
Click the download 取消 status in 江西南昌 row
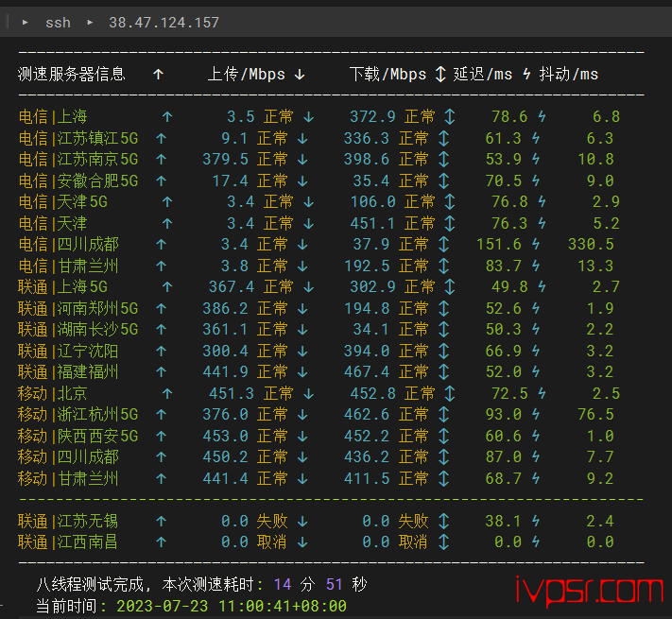(413, 542)
